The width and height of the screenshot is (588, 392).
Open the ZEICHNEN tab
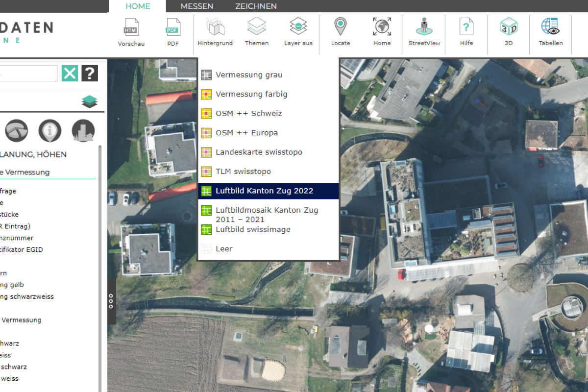pos(256,6)
